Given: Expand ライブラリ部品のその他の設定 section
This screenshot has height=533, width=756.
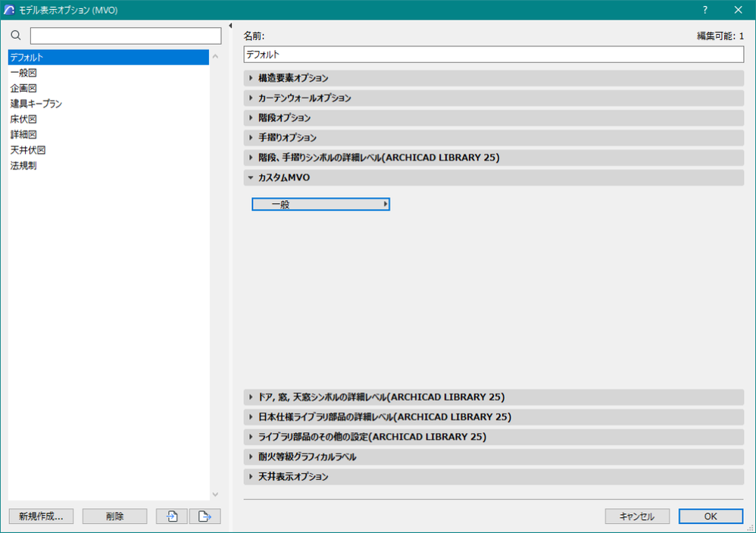Looking at the screenshot, I should (494, 437).
